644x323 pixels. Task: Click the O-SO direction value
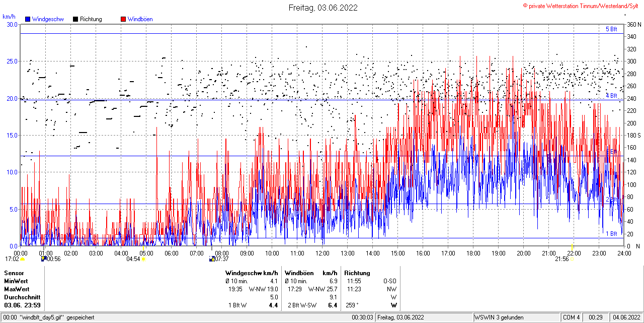click(x=390, y=281)
